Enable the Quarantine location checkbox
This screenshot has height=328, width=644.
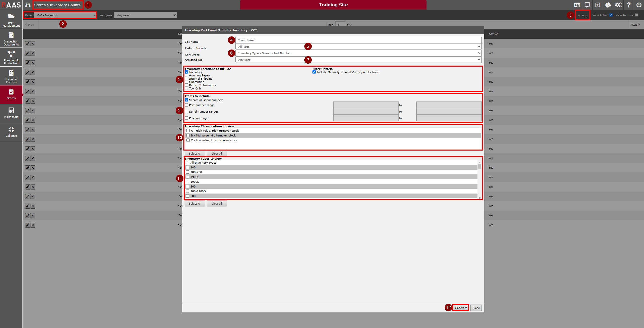[x=187, y=82]
